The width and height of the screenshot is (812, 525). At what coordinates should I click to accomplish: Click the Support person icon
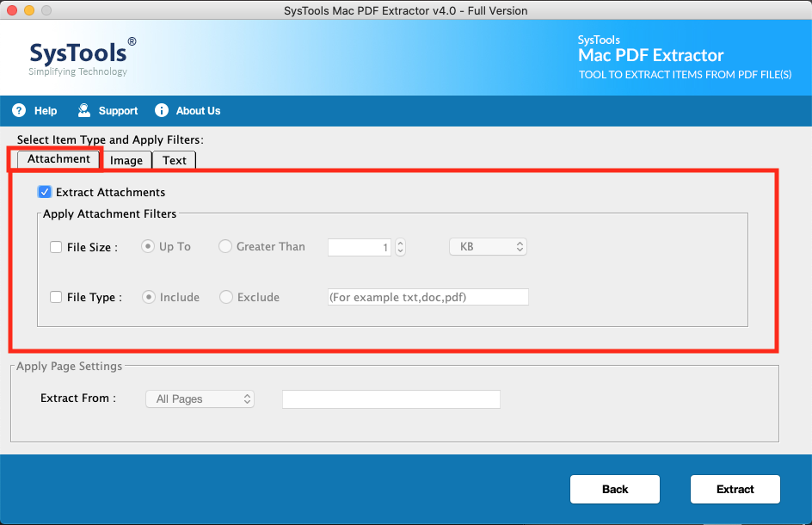click(84, 110)
